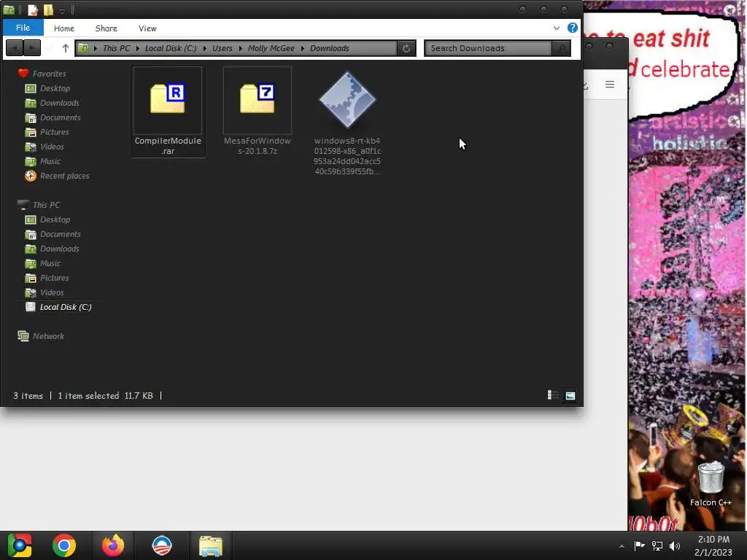This screenshot has width=747, height=560.
Task: Switch to details view layout
Action: point(553,395)
